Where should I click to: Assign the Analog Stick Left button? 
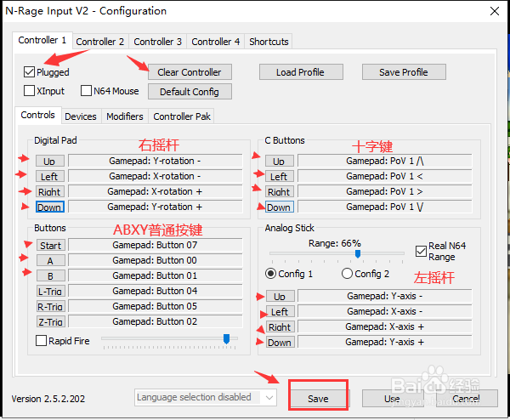click(x=280, y=312)
